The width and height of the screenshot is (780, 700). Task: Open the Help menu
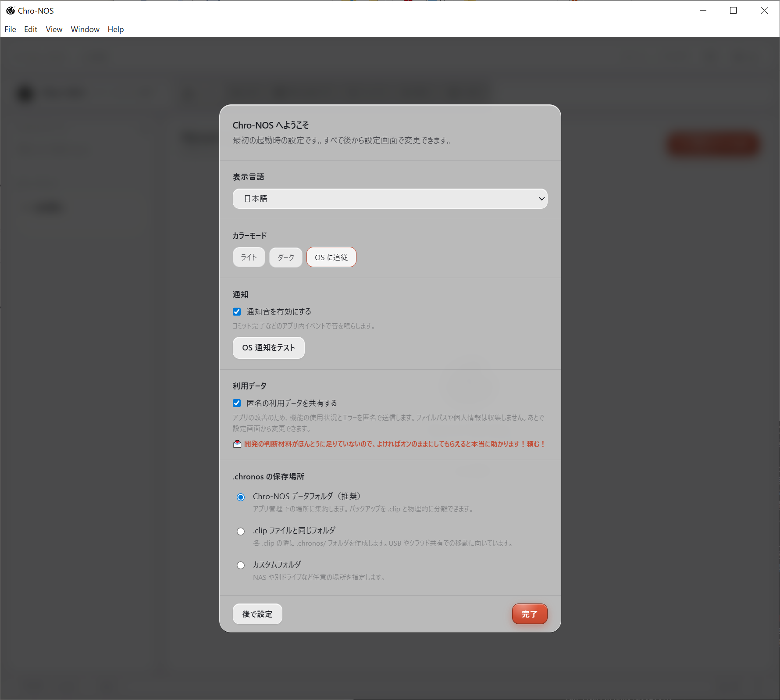point(116,29)
